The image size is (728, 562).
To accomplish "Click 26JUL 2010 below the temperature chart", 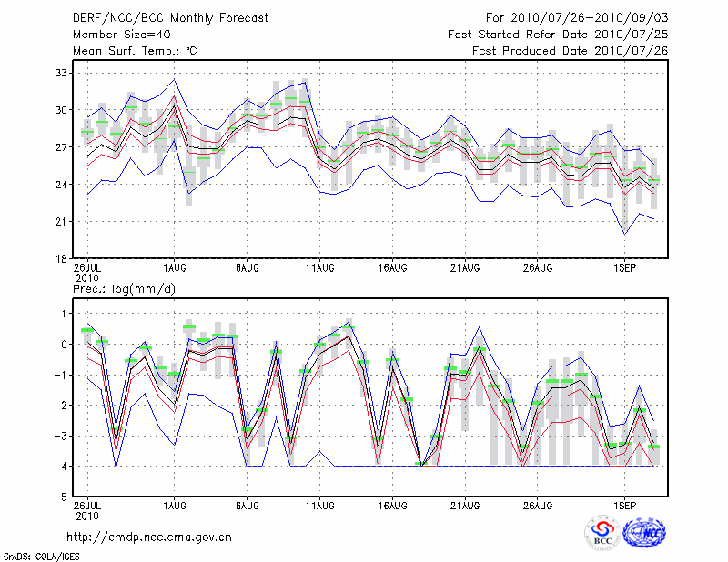I will pos(87,272).
